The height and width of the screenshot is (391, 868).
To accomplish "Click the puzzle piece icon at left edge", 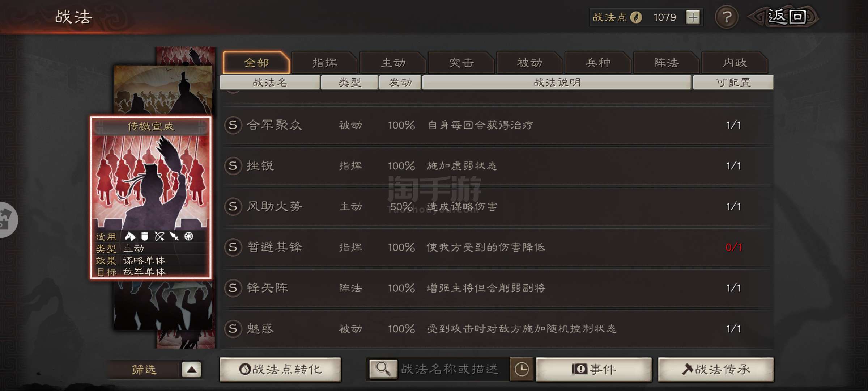I will 7,220.
